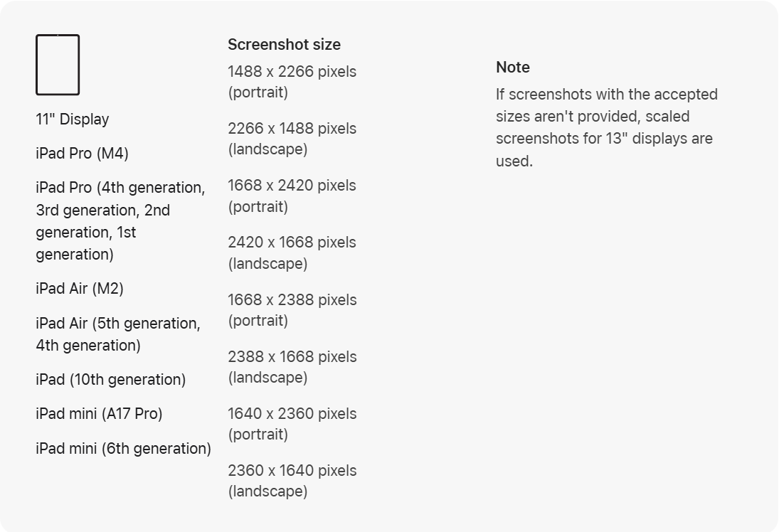Click iPad mini (6th generation) entry
This screenshot has width=779, height=532.
pos(123,449)
